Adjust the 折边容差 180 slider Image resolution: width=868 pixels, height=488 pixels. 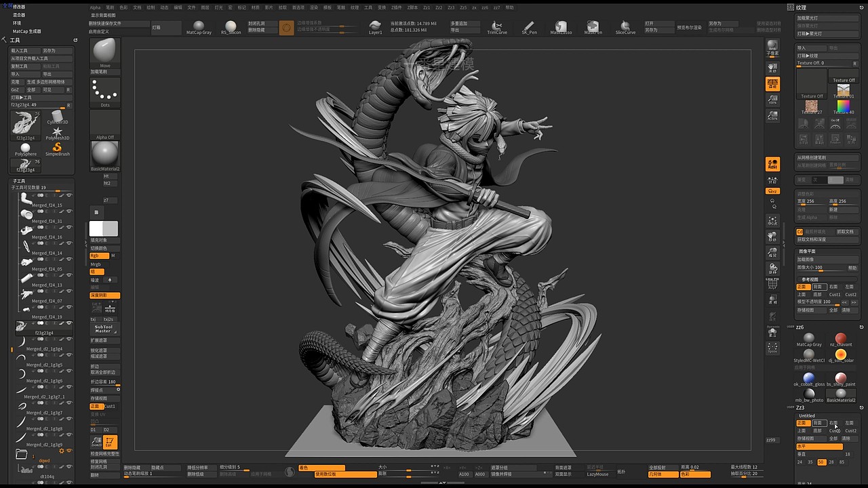pos(104,382)
